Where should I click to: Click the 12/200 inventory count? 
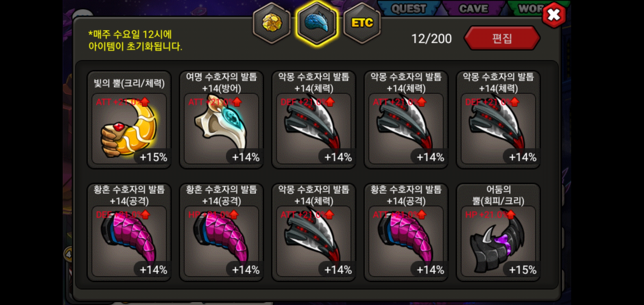pos(431,39)
